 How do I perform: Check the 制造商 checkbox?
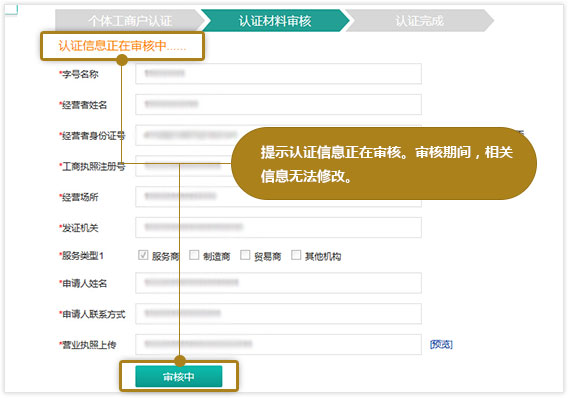click(x=194, y=255)
